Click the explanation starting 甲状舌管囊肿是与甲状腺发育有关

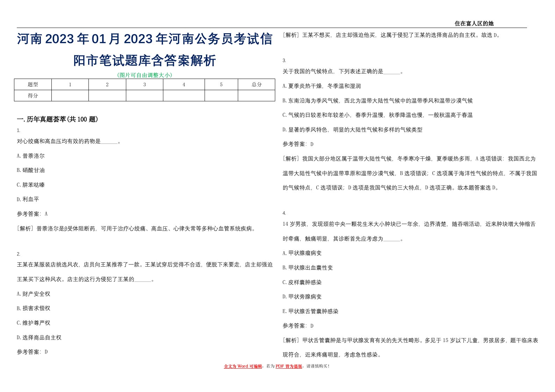click(410, 348)
